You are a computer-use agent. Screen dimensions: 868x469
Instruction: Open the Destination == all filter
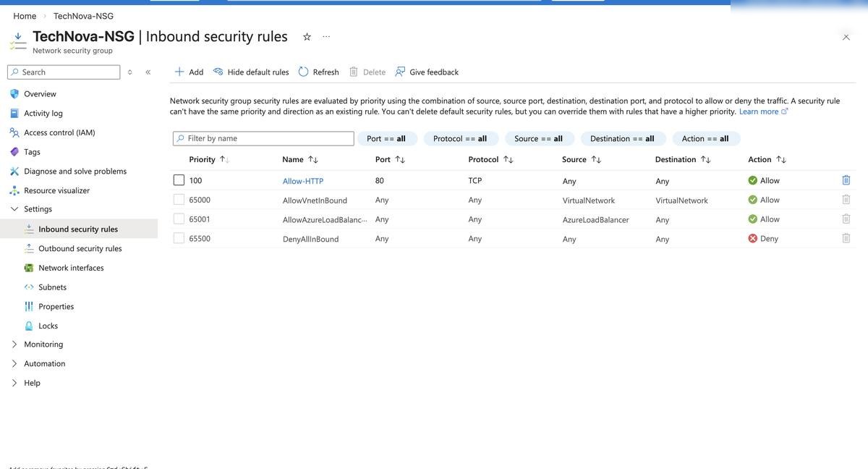click(623, 138)
